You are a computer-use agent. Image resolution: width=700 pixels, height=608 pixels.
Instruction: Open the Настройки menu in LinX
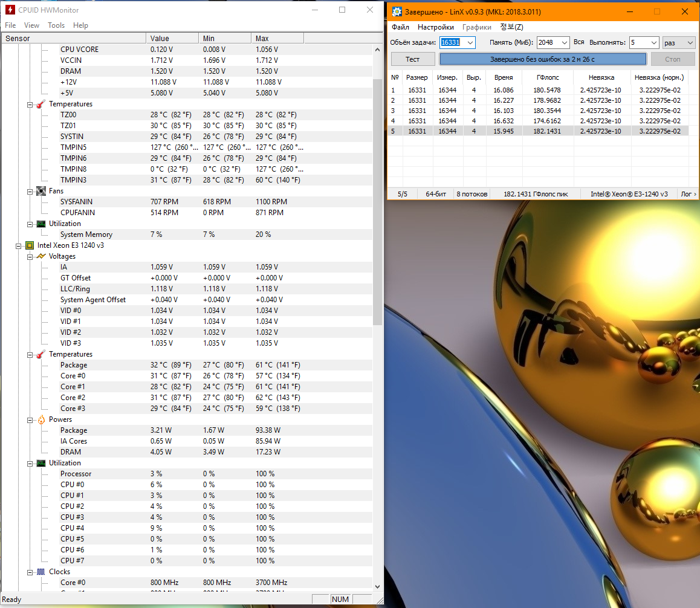coord(435,27)
